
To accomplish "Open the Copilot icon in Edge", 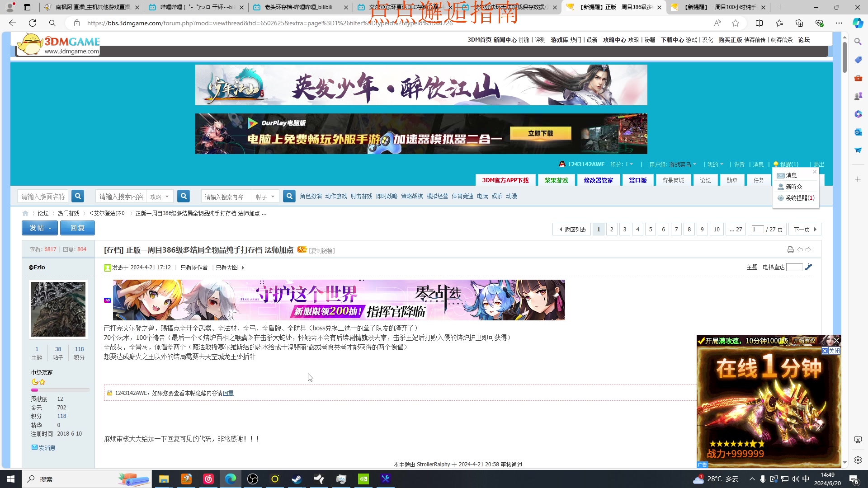I will coord(858,23).
